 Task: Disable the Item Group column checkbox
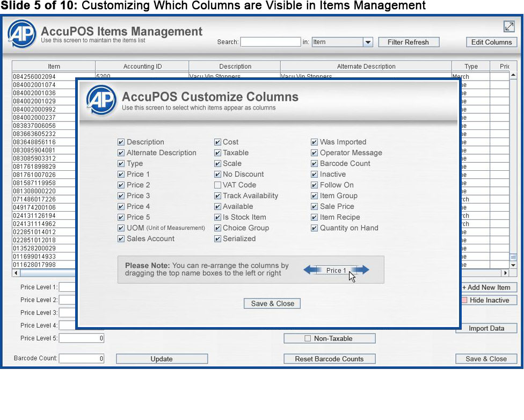pos(314,195)
